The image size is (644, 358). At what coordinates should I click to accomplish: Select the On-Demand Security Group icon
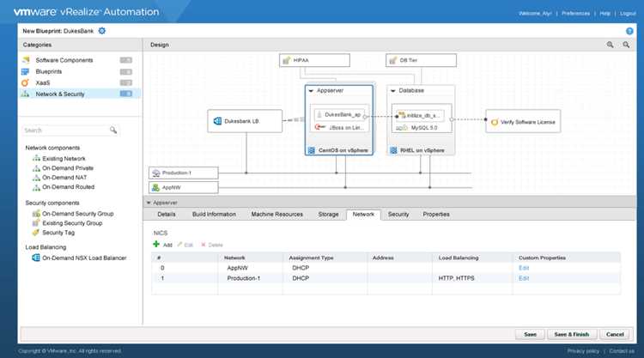[36, 214]
